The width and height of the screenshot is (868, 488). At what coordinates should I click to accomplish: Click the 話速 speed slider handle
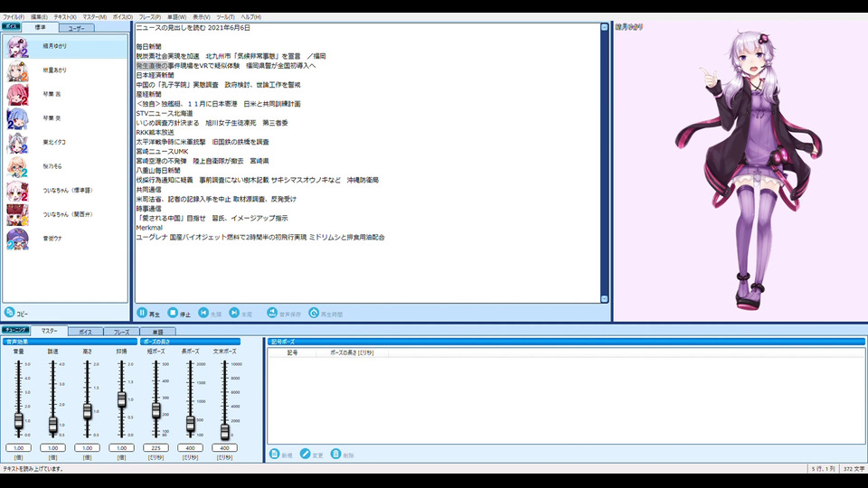click(52, 425)
